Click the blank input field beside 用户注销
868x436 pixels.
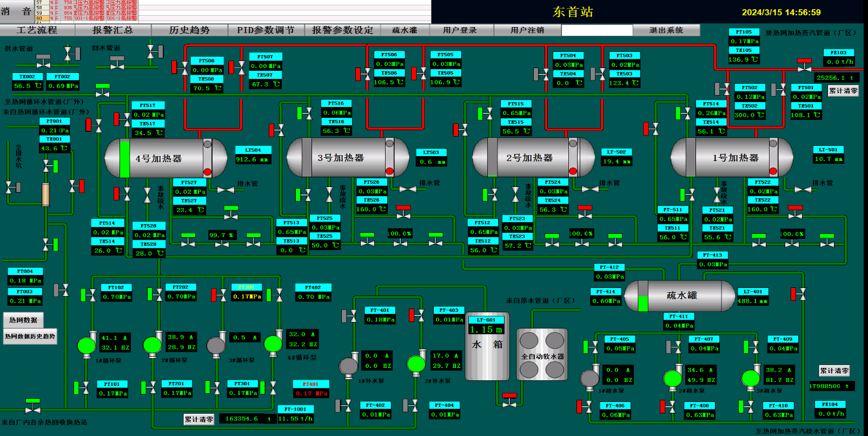(x=597, y=30)
